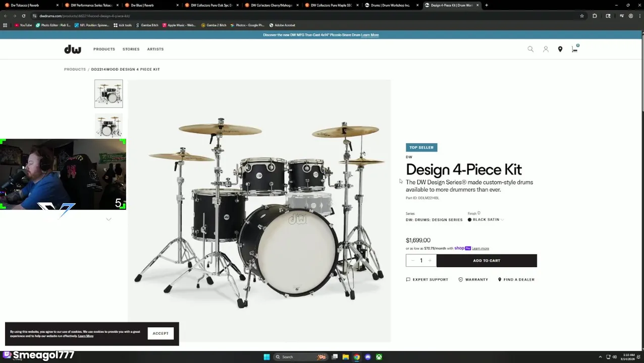Increase quantity with the plus button
This screenshot has width=644, height=363.
430,261
